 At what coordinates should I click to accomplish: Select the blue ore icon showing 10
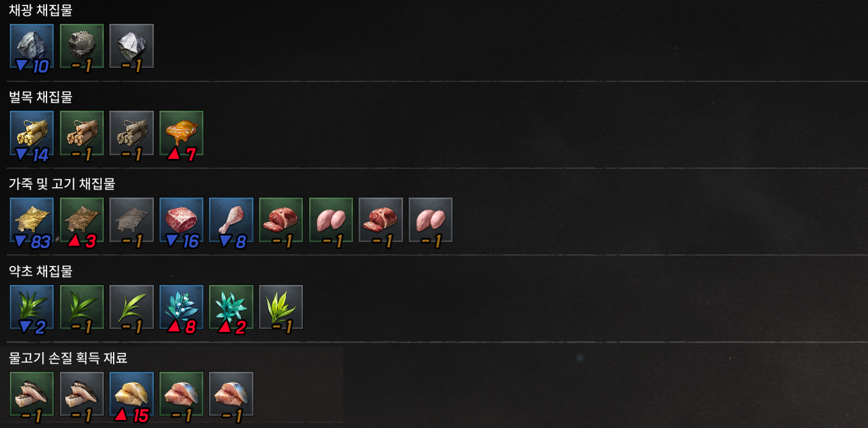32,46
